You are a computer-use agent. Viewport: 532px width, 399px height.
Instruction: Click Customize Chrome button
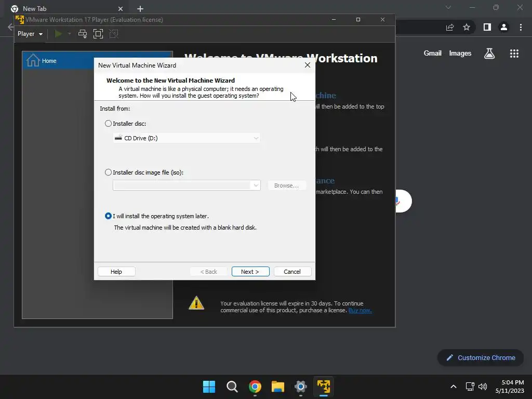481,357
